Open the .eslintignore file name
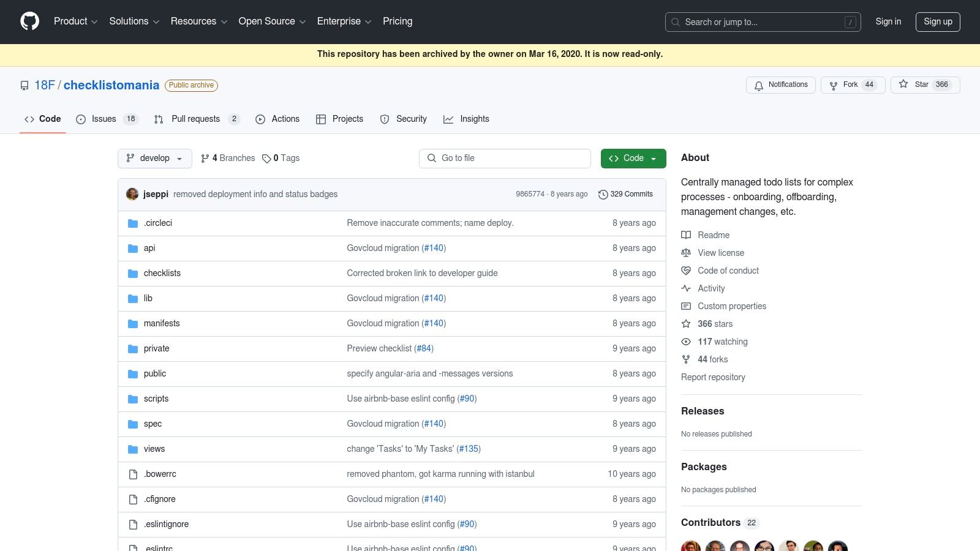This screenshot has height=551, width=980. [167, 525]
